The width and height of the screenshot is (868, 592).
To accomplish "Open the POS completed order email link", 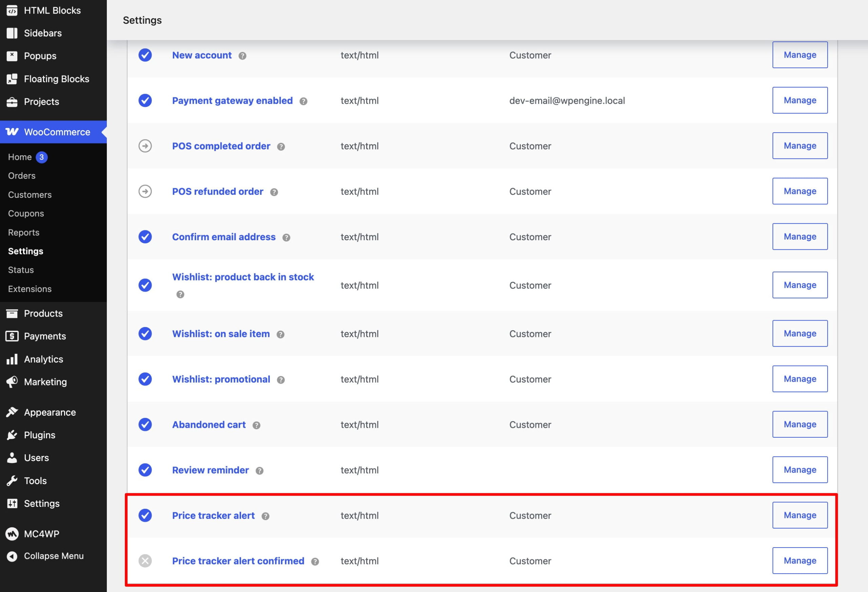I will (x=221, y=146).
